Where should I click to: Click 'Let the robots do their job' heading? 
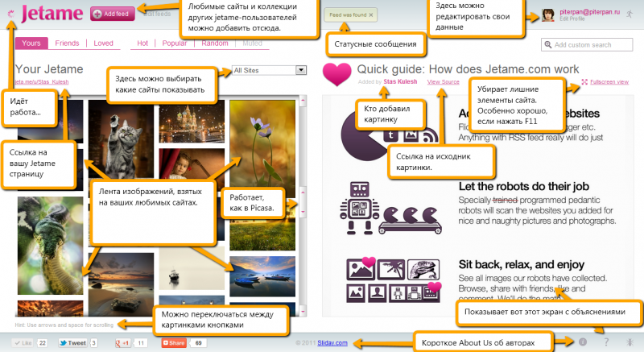(x=524, y=187)
